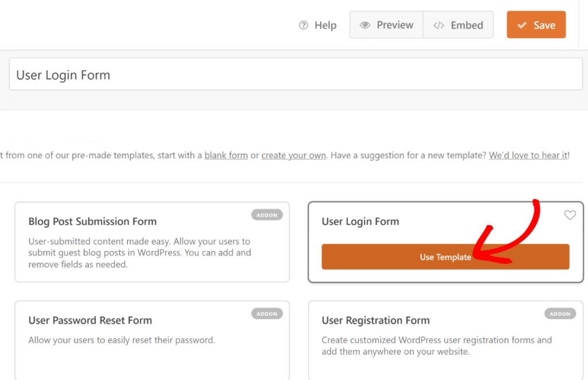This screenshot has width=588, height=380.
Task: Click the checkmark icon inside Save button
Action: coord(522,25)
